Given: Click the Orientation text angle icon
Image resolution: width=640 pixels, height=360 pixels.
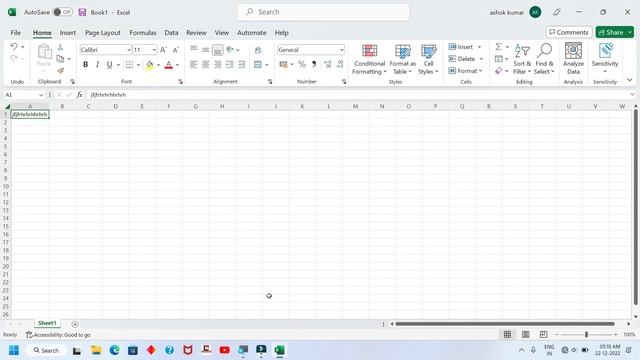Looking at the screenshot, I should point(230,50).
